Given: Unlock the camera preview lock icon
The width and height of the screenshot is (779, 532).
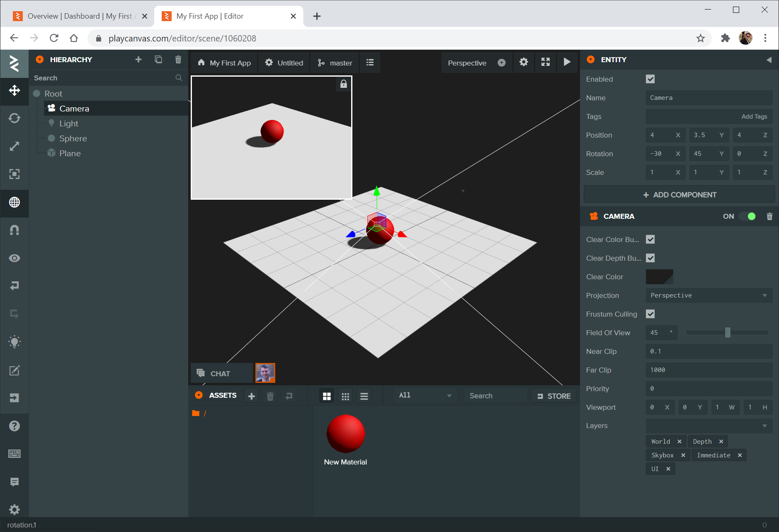Looking at the screenshot, I should 343,84.
